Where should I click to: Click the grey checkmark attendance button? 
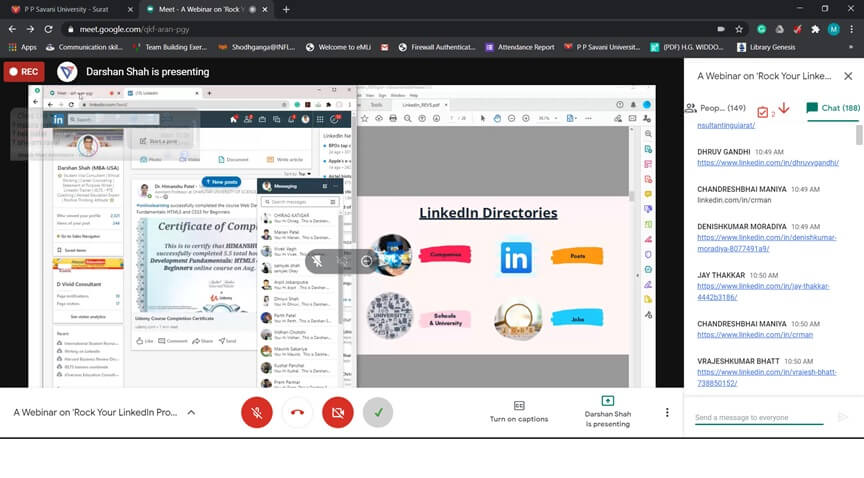point(378,412)
